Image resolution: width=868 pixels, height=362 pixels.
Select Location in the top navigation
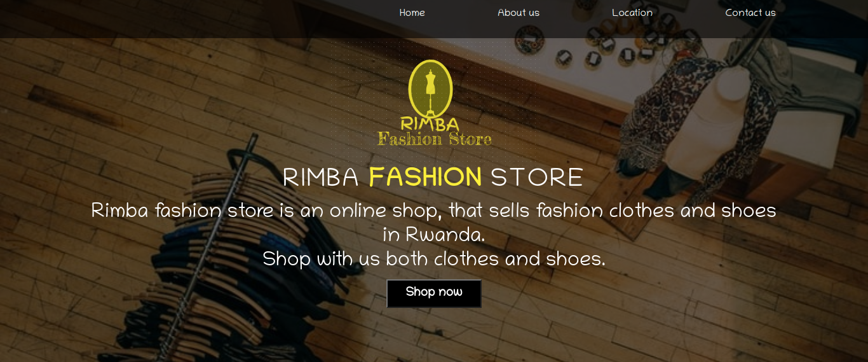632,13
